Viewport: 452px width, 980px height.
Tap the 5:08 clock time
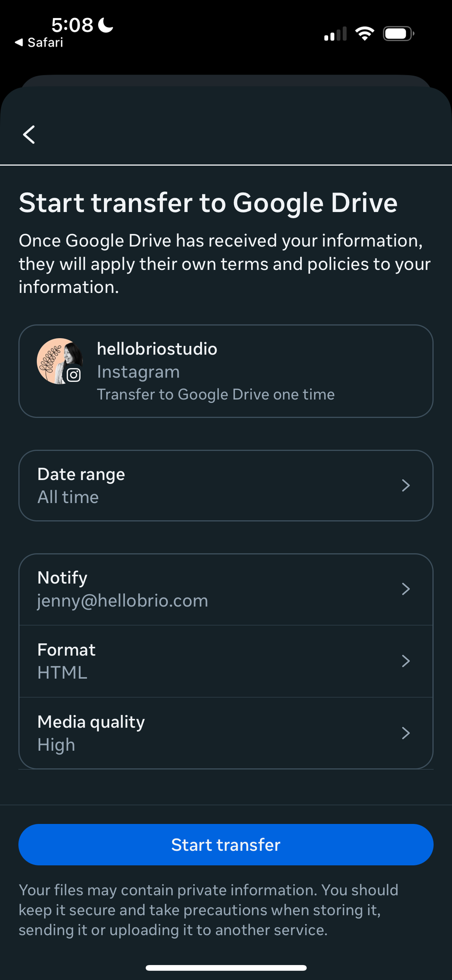(72, 25)
